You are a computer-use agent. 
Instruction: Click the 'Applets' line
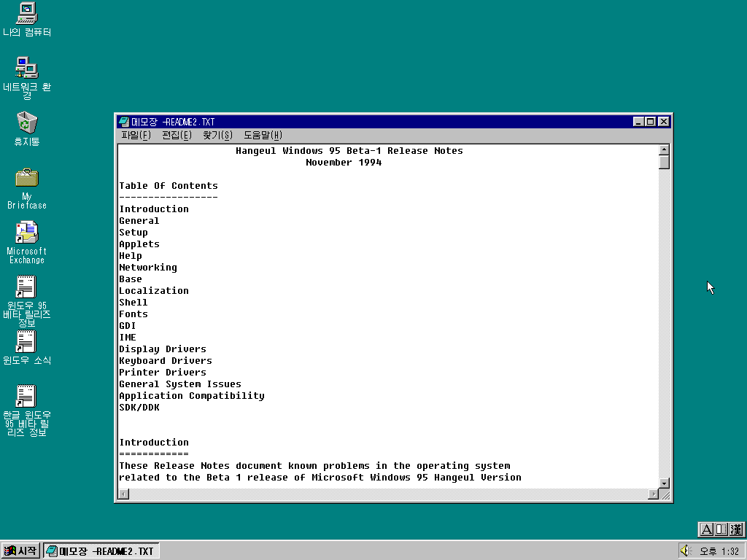pos(139,244)
